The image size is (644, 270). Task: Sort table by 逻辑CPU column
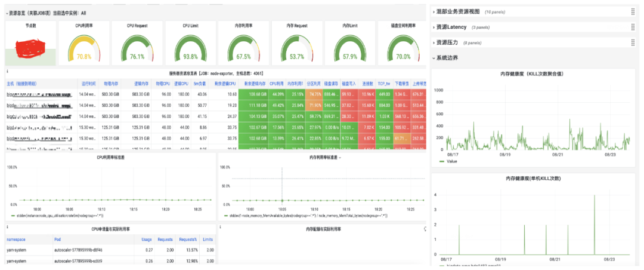tap(181, 84)
